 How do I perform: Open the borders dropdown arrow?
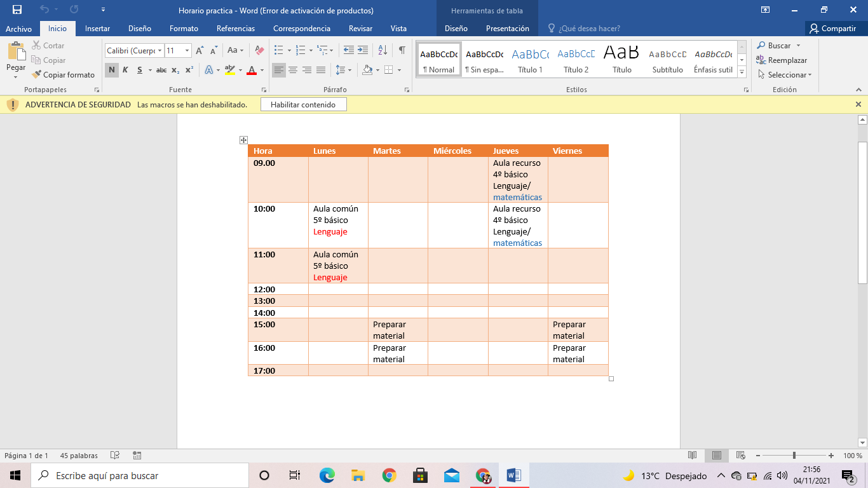click(398, 70)
